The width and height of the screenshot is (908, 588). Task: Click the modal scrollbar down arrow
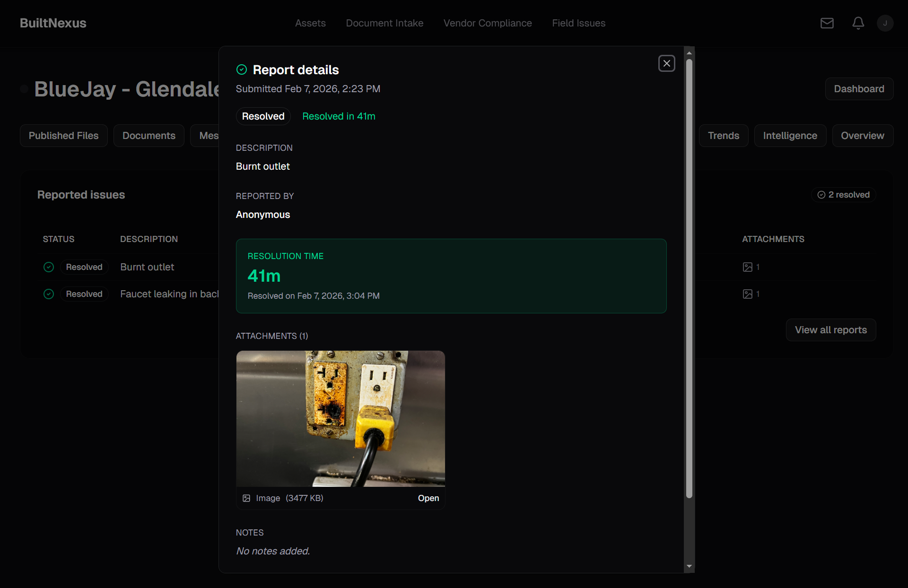pyautogui.click(x=689, y=566)
